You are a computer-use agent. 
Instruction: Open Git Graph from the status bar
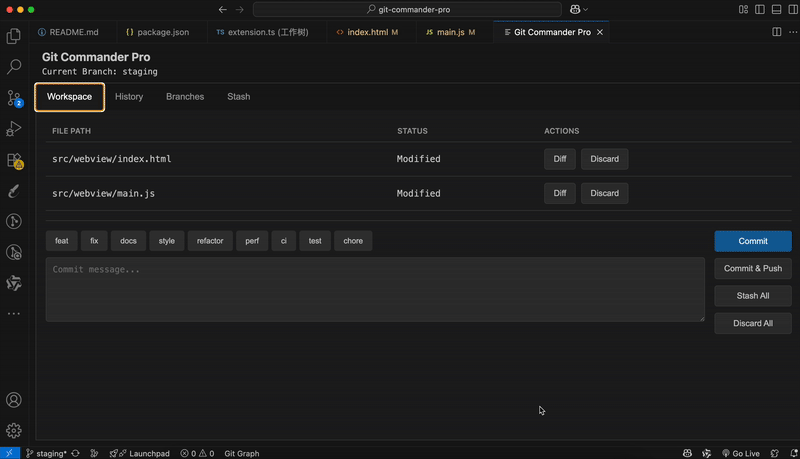pos(242,453)
